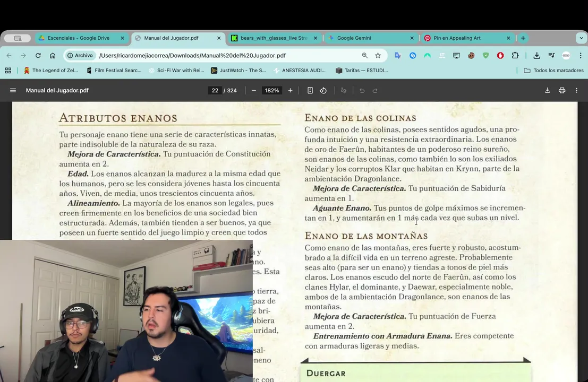Click the blue circular extension icon
Screen dimensions: 588x382
coord(413,55)
